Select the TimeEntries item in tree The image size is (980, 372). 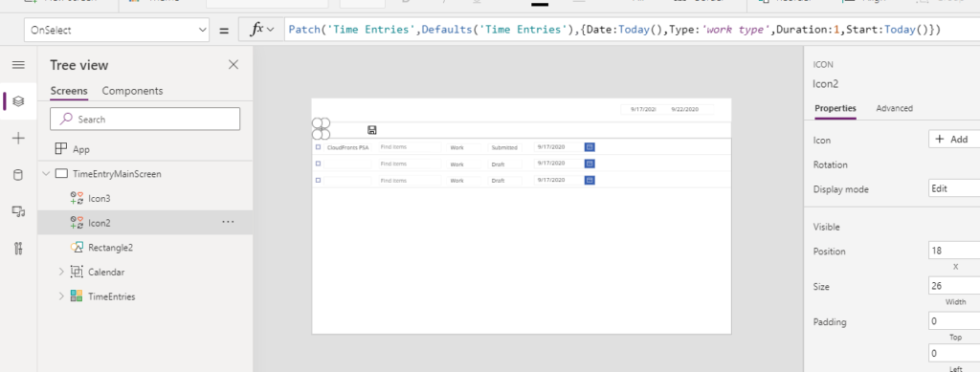point(111,296)
